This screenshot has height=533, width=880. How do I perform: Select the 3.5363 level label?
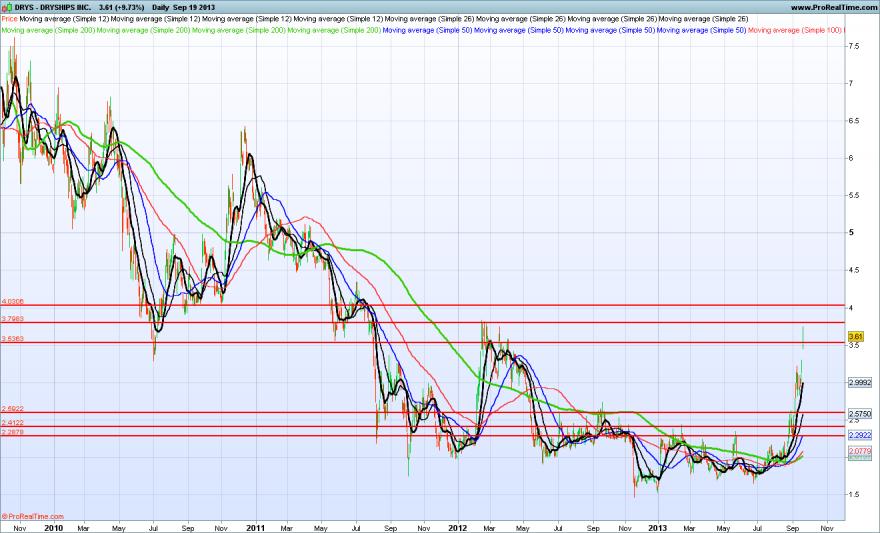12,339
